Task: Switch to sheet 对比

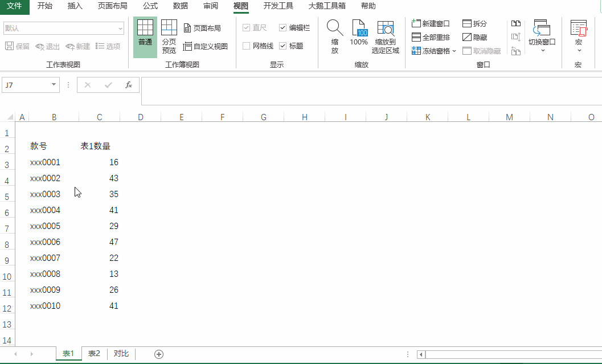Action: [121, 354]
